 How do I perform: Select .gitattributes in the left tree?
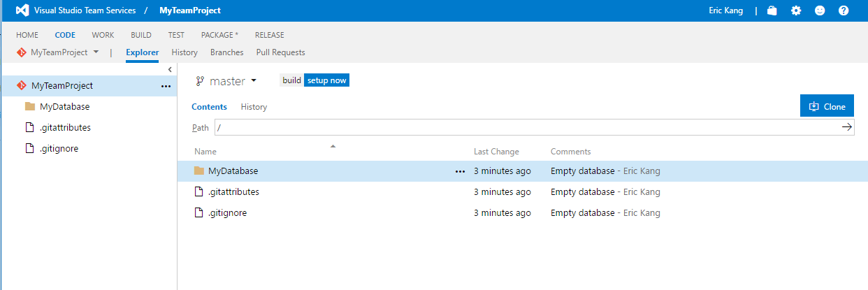(x=65, y=128)
